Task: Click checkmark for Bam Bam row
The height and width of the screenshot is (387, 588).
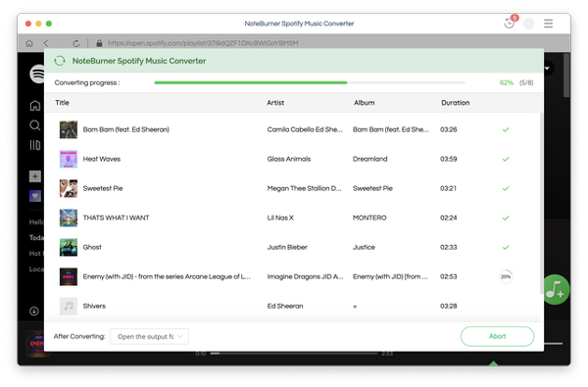Action: (x=506, y=129)
